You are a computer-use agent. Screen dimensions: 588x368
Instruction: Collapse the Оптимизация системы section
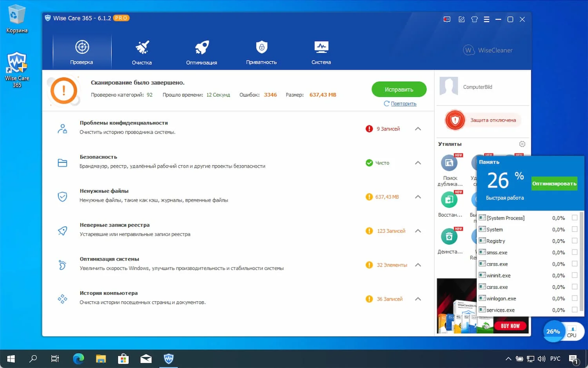point(418,265)
